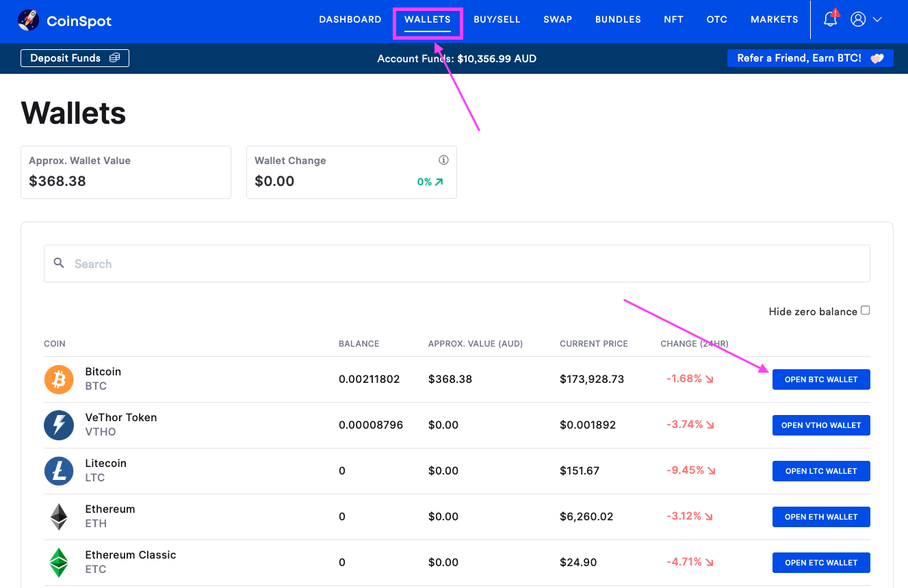Open the NFT section
The image size is (908, 588).
[674, 19]
